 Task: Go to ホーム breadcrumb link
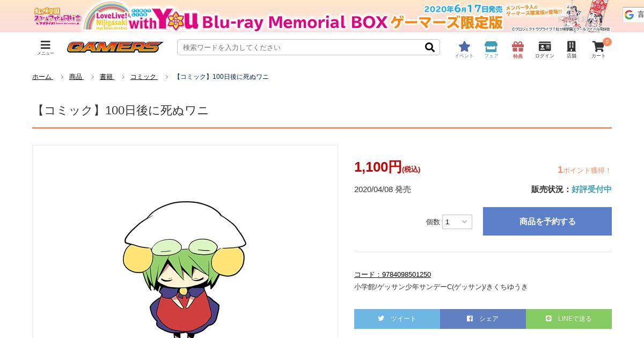point(42,77)
